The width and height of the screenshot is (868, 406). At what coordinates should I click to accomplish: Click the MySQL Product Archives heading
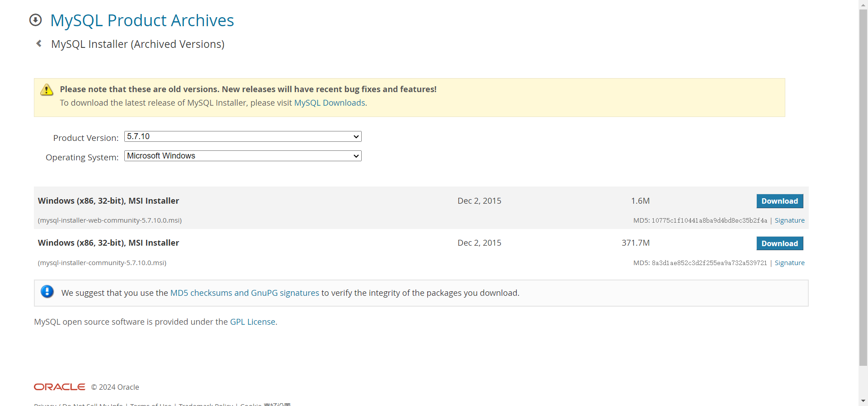142,20
